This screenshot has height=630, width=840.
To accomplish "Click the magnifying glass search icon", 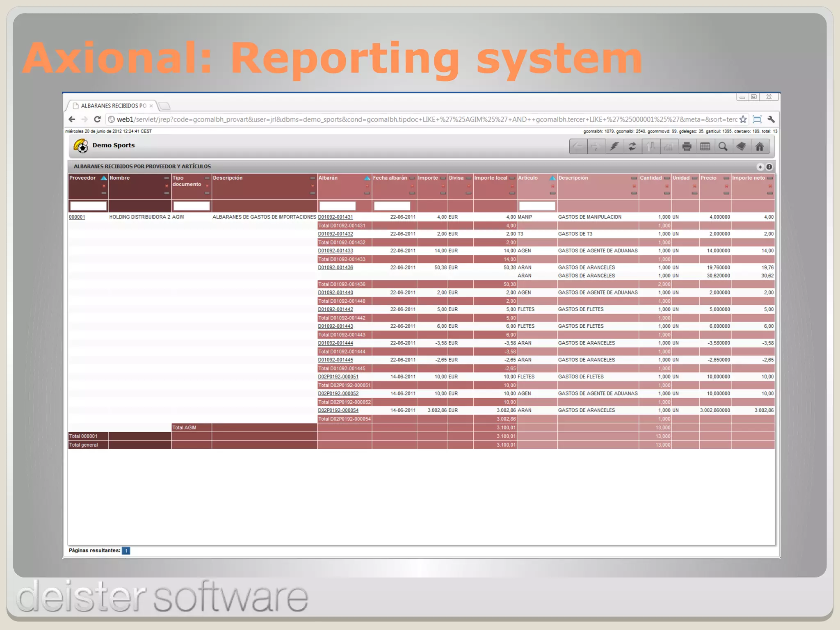I will click(x=723, y=146).
